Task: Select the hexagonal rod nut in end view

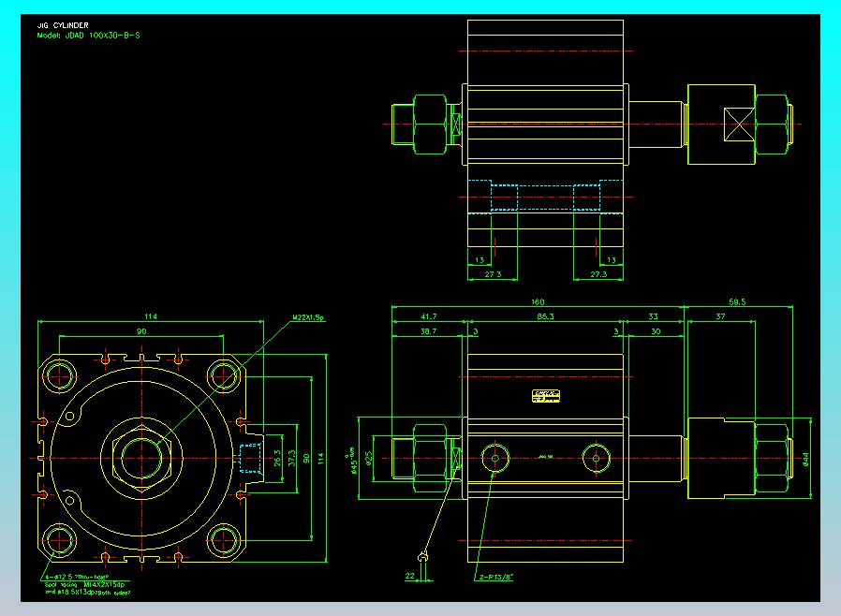Action: pyautogui.click(x=141, y=459)
